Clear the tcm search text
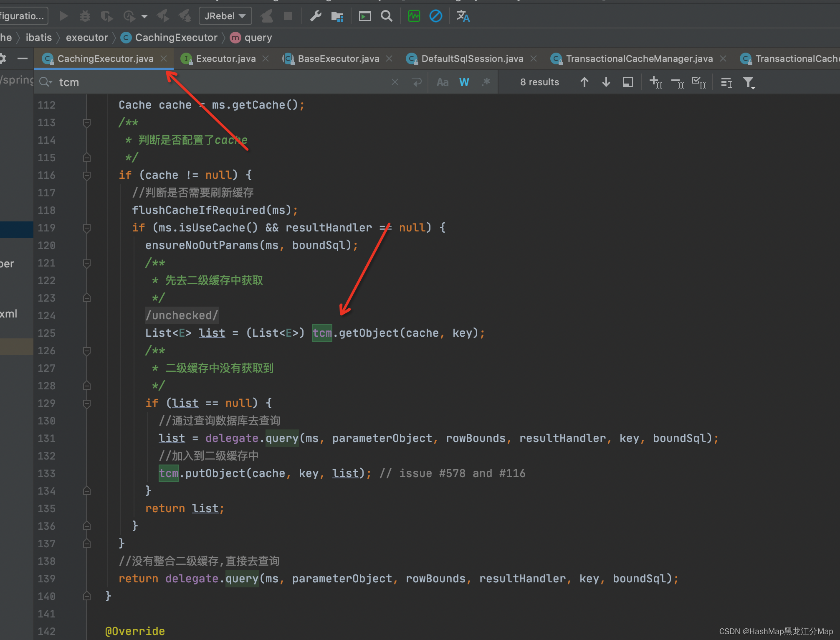840x640 pixels. point(395,82)
